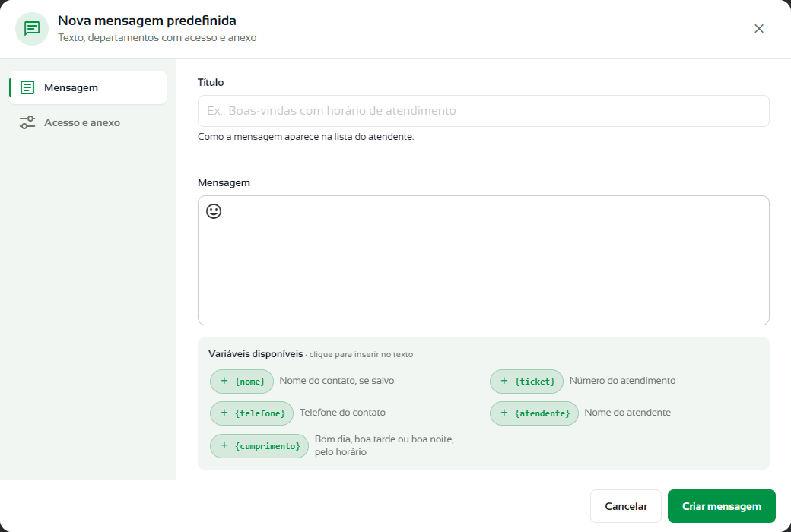Click the green message icon in header
Viewport: 791px width, 532px height.
(x=32, y=29)
